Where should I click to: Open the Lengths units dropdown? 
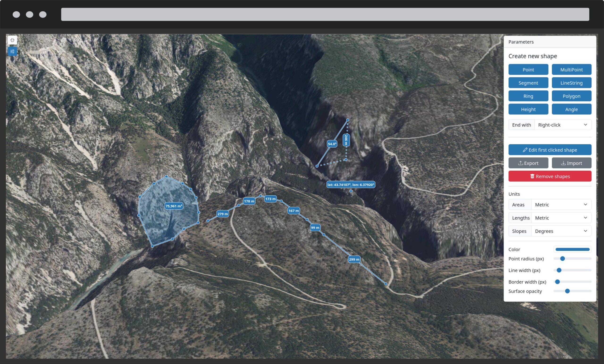[561, 218]
